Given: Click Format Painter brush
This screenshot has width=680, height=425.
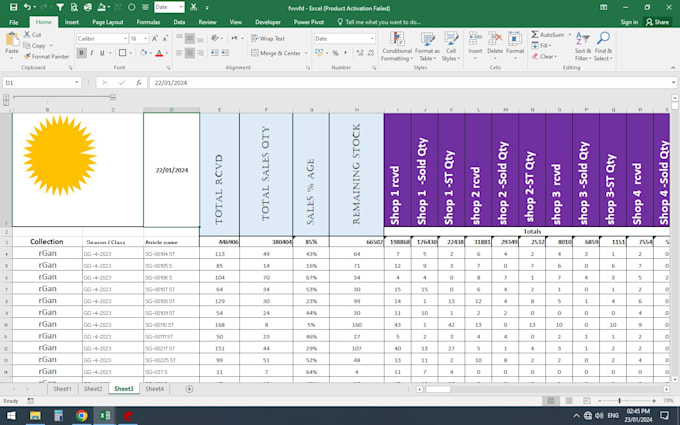Looking at the screenshot, I should pyautogui.click(x=46, y=56).
